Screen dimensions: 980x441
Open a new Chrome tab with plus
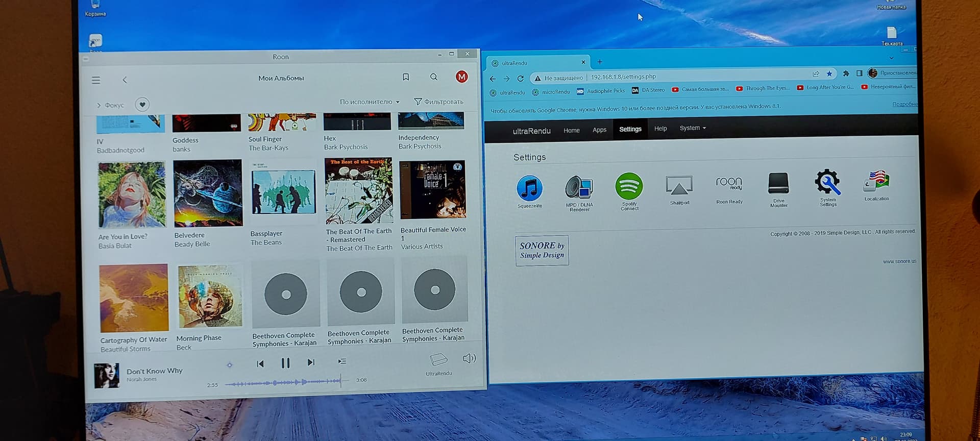tap(600, 62)
